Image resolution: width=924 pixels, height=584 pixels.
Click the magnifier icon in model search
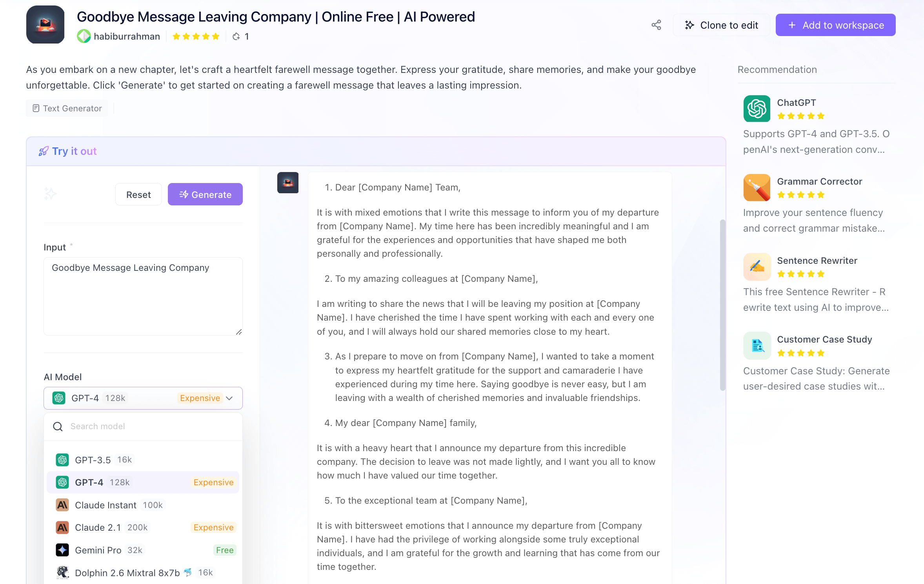58,426
